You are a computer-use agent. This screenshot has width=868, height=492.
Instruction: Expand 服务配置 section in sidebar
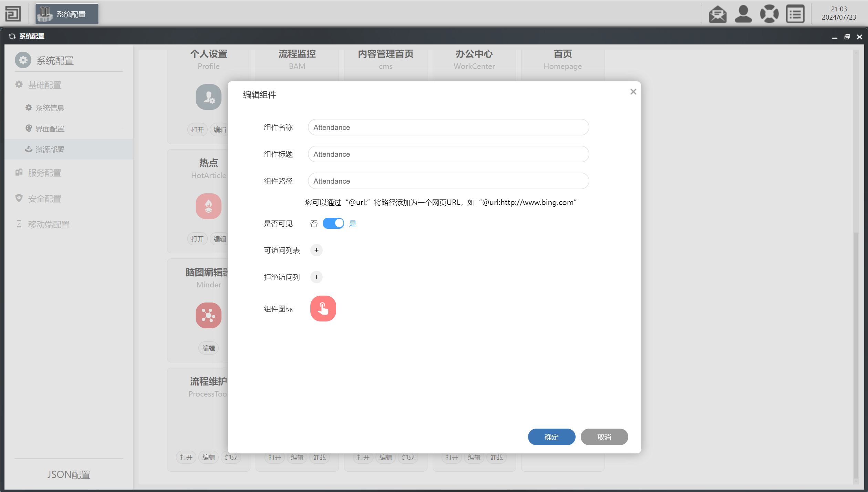click(x=45, y=173)
